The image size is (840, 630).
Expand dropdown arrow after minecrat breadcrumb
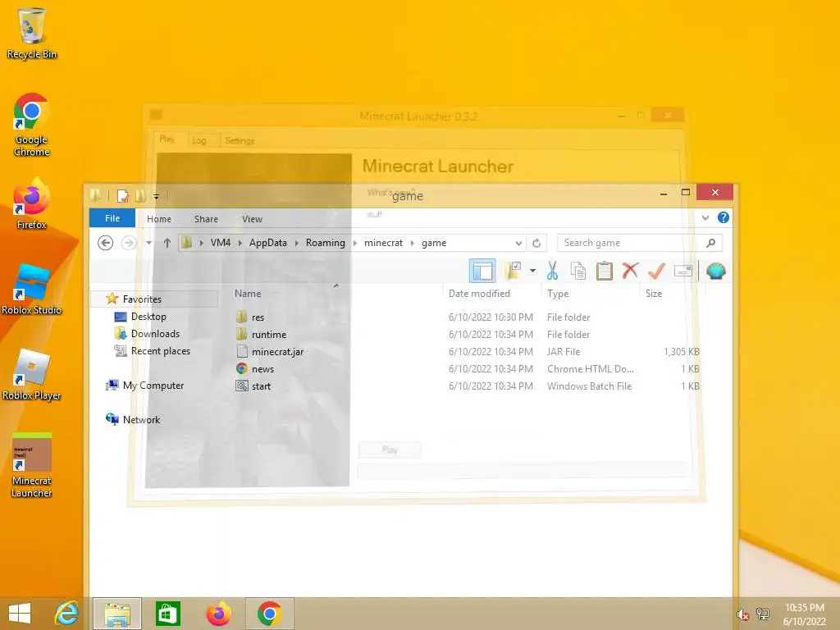pos(412,243)
